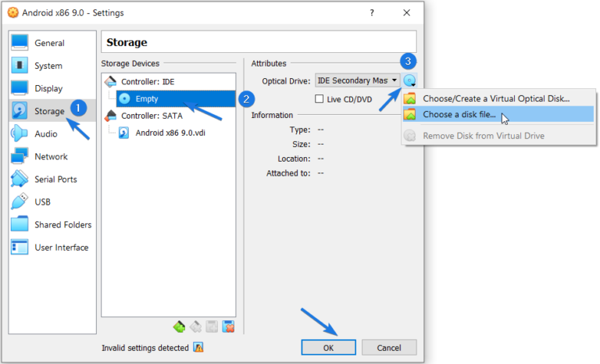Click the SATA controller icon
600x364 pixels.
[x=111, y=116]
